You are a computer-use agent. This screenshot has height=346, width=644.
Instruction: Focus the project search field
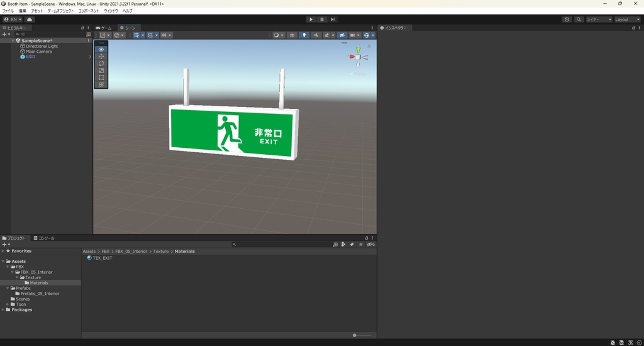point(281,245)
